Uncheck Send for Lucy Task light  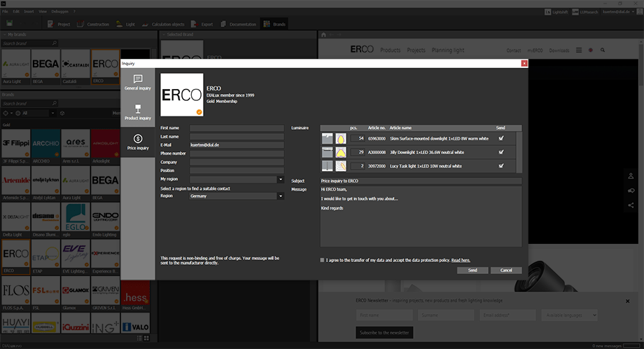(500, 165)
